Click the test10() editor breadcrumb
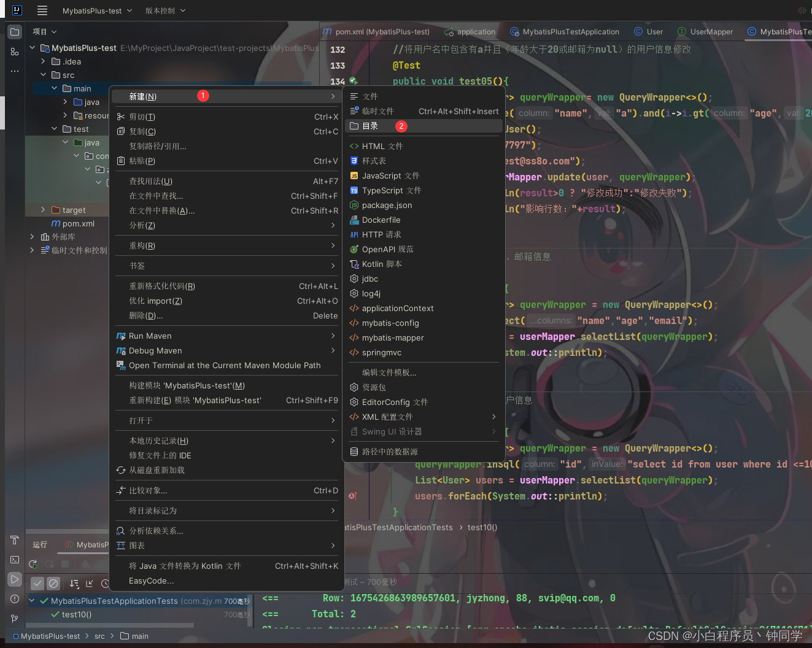 click(x=482, y=527)
